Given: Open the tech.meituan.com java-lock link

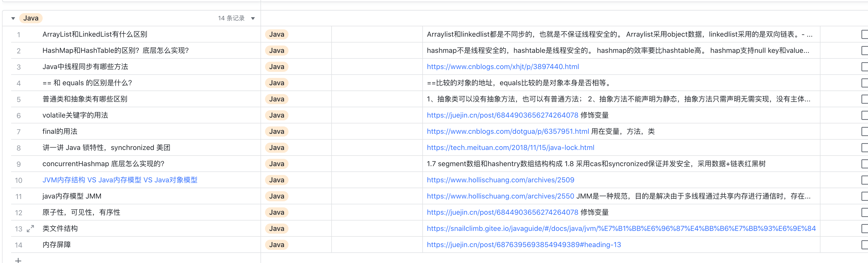Looking at the screenshot, I should tap(510, 147).
